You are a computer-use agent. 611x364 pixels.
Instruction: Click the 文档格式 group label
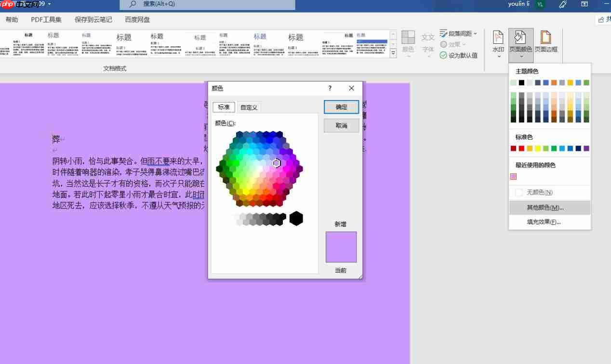(x=115, y=68)
